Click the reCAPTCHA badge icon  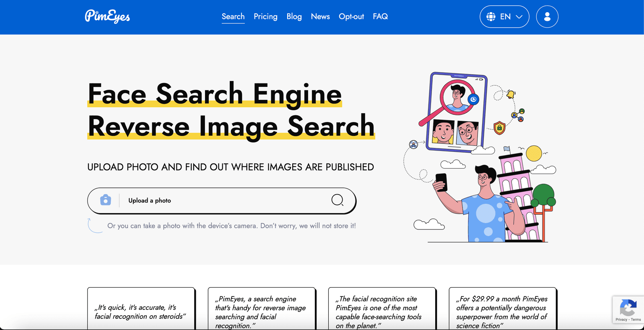[x=628, y=307]
